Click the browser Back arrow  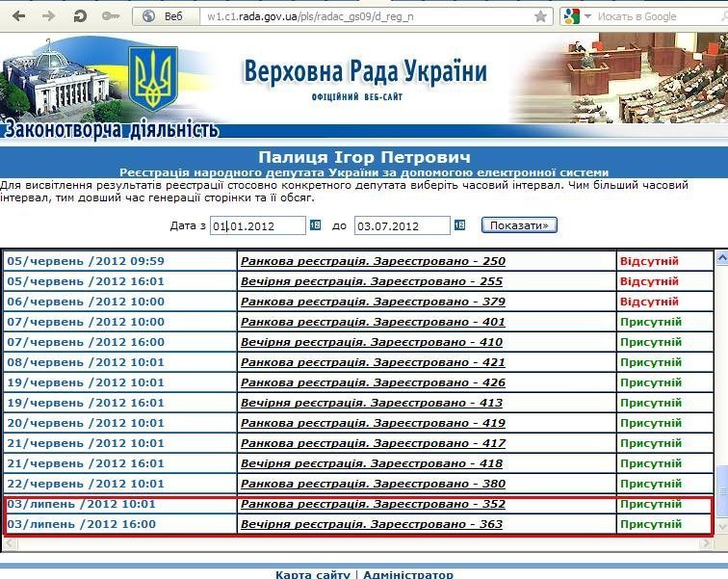(x=18, y=16)
